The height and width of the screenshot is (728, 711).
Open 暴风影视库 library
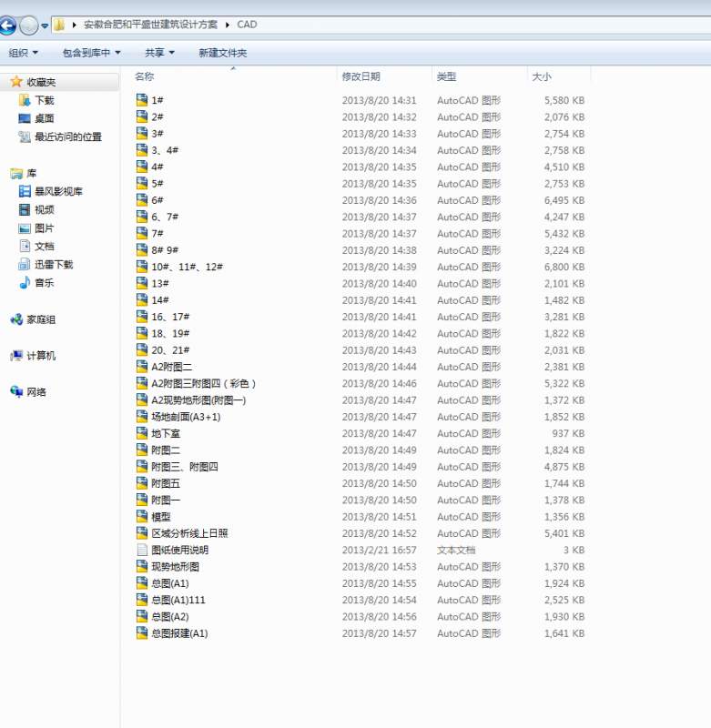point(58,191)
